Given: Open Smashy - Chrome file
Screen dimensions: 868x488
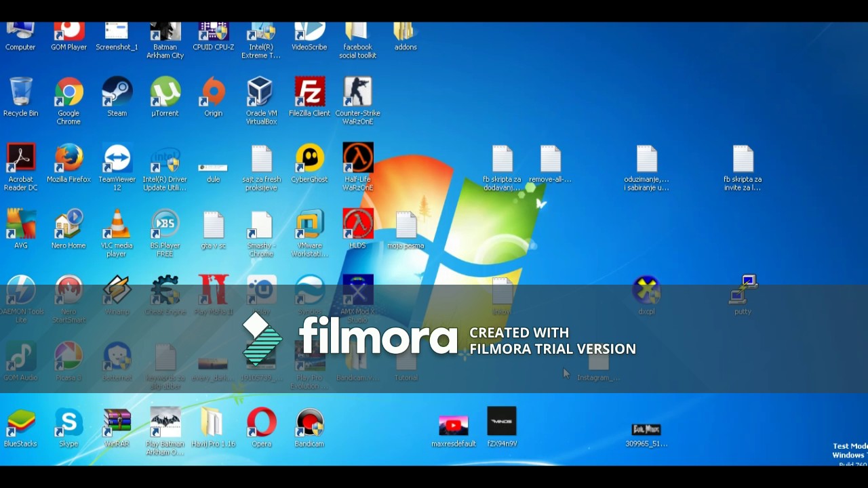Looking at the screenshot, I should point(261,224).
